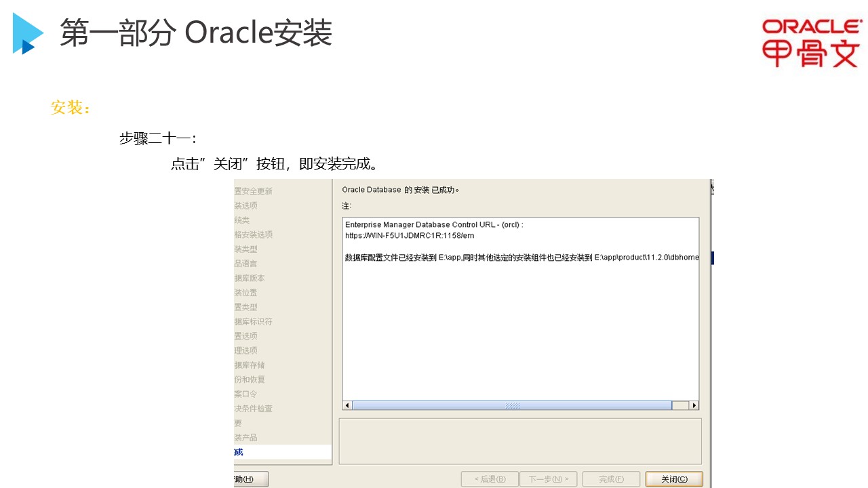Select the 数据库版本 step in sidebar
Image resolution: width=868 pixels, height=488 pixels.
click(250, 278)
